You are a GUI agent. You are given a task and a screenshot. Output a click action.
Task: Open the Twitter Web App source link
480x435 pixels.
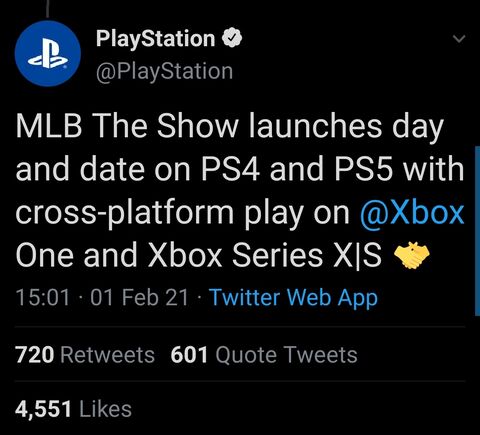tap(294, 298)
